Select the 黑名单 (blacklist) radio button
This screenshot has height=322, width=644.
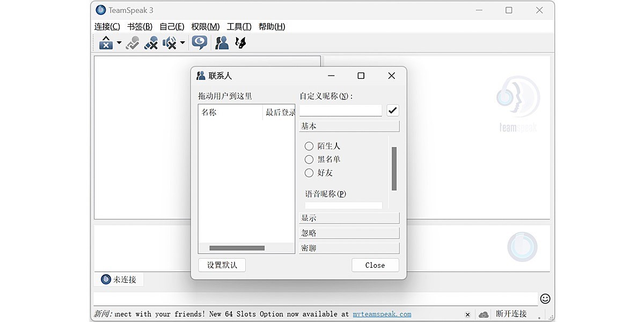click(309, 159)
